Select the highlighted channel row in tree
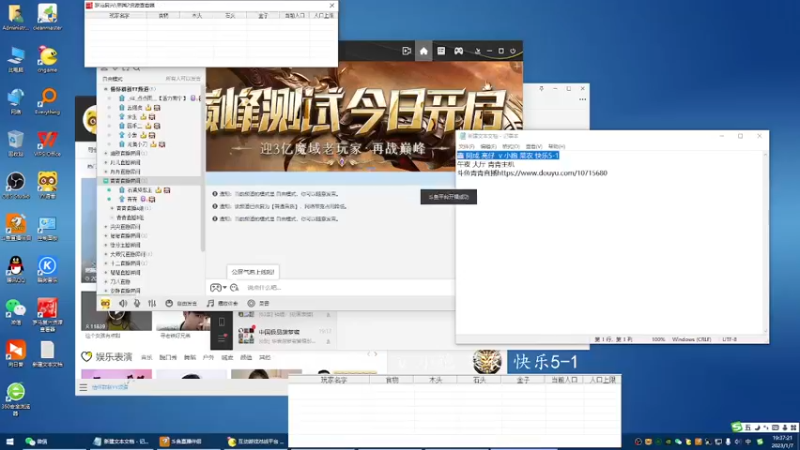Viewport: 800px width, 450px height. pos(150,181)
